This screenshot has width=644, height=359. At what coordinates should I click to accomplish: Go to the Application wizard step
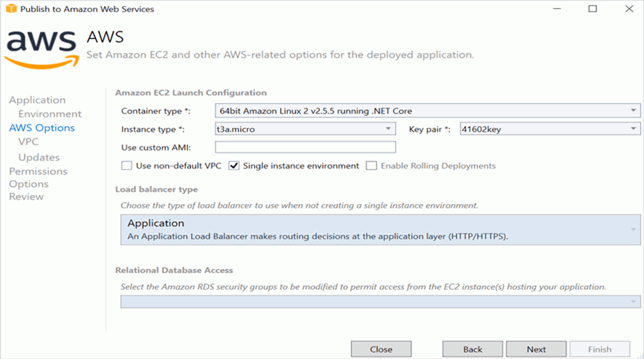[37, 100]
